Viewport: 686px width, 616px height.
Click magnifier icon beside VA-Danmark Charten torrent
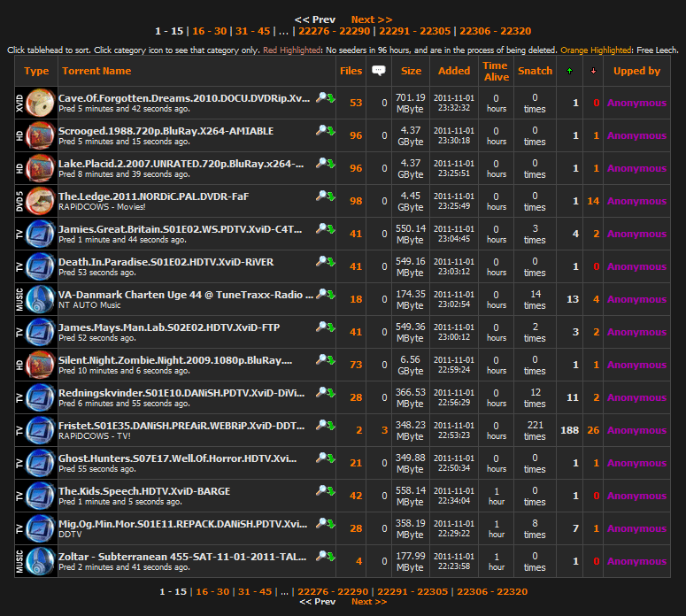point(321,294)
